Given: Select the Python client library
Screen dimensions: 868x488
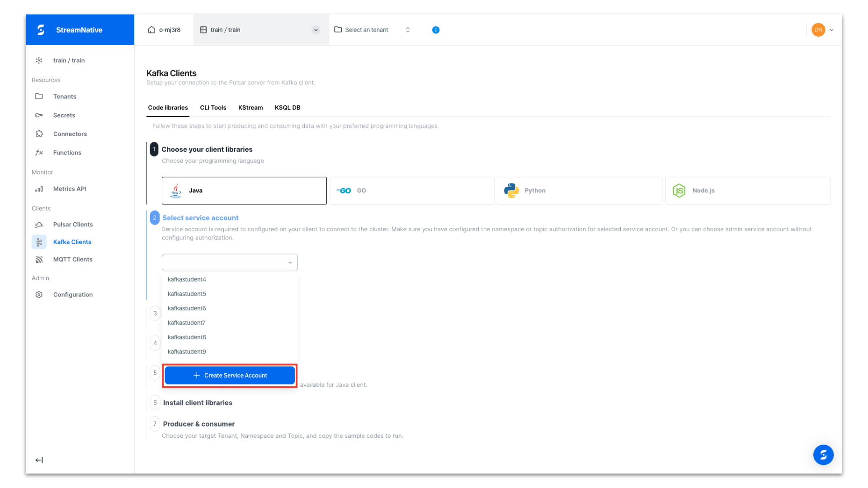Looking at the screenshot, I should pos(580,190).
